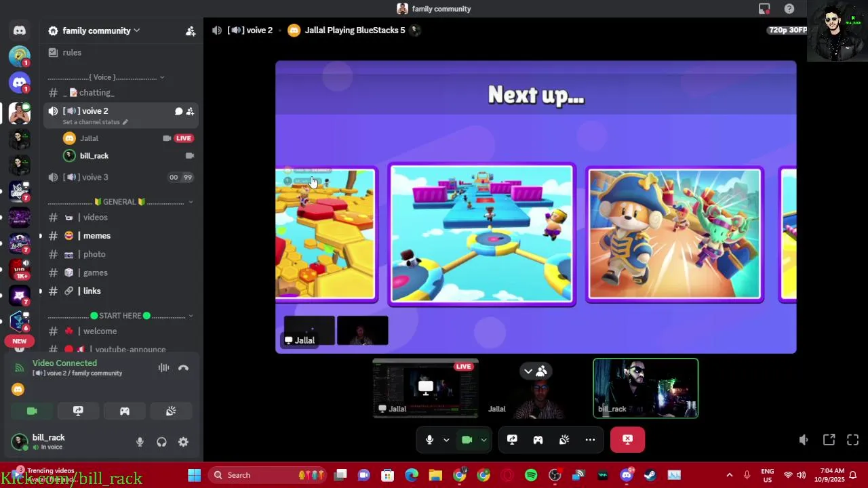
Task: Open the create invite icon beside family community
Action: pos(191,31)
